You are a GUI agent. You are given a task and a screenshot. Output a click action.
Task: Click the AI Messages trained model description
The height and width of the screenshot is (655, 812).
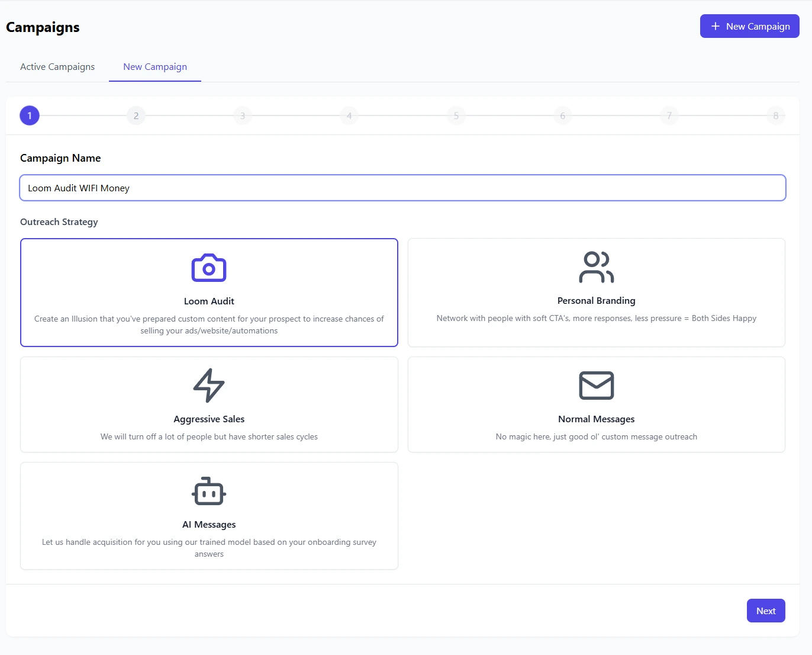point(209,548)
